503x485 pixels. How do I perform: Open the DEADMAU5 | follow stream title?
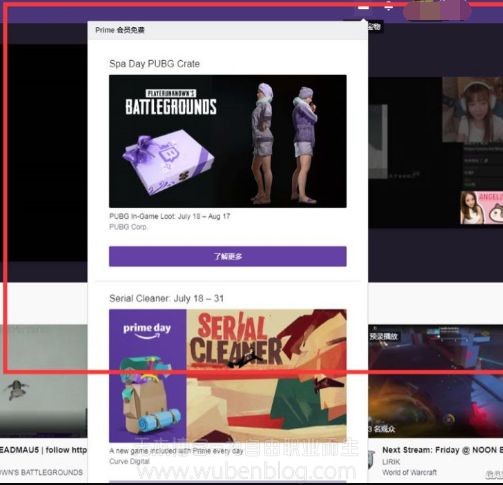[44, 450]
